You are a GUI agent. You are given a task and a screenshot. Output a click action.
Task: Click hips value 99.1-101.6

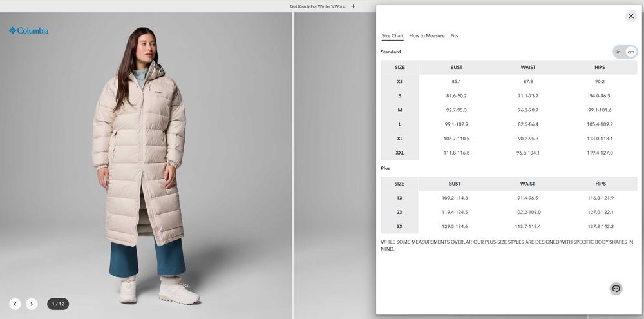pos(600,110)
